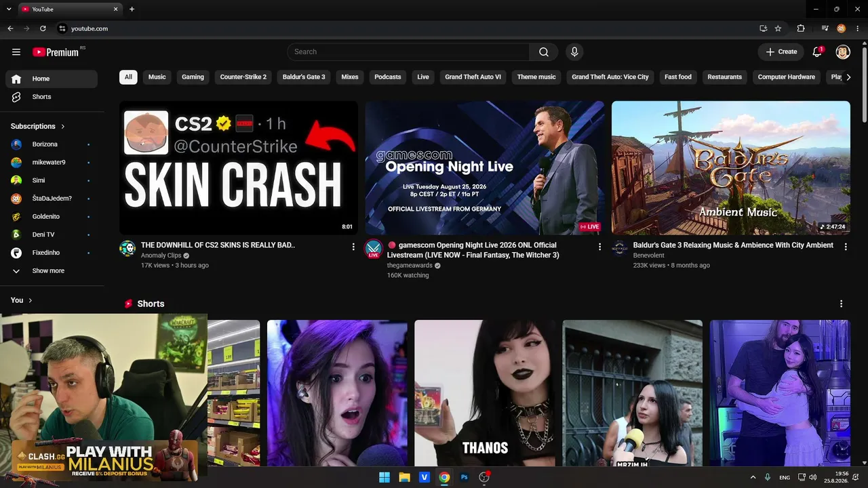Play the SKIN CRASH video thumbnail
Viewport: 868px width, 488px height.
click(x=239, y=168)
